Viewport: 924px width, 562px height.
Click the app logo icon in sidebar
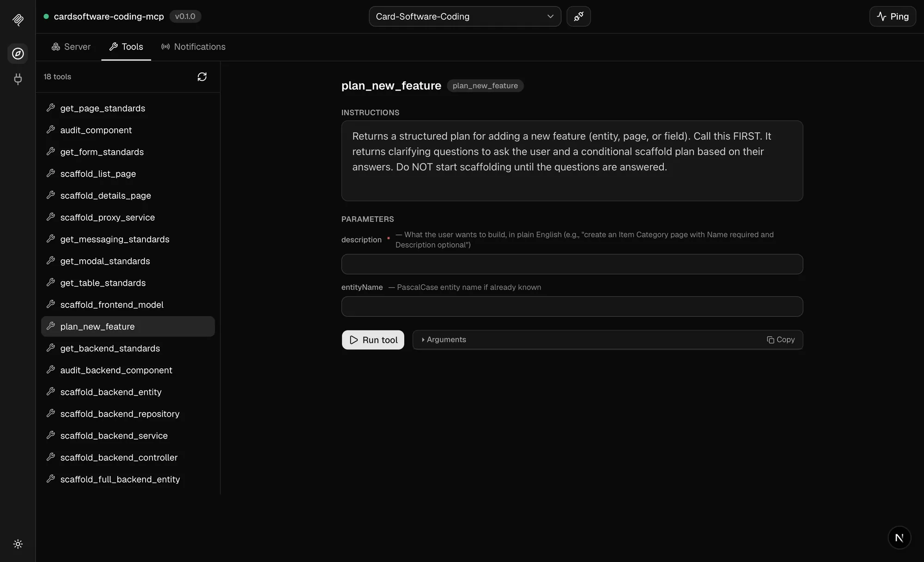(x=18, y=19)
